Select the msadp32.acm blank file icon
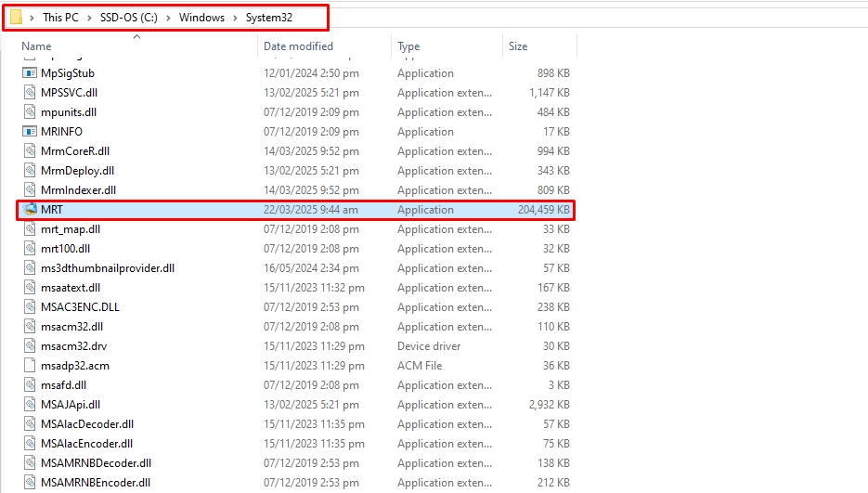868x493 pixels. coord(30,366)
